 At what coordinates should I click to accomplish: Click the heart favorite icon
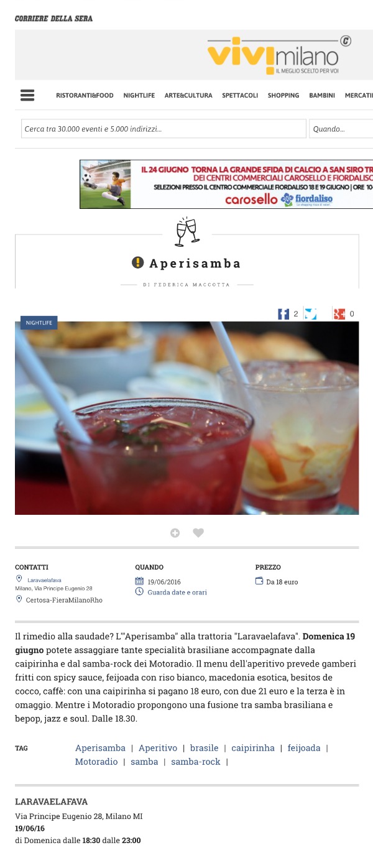click(x=198, y=533)
